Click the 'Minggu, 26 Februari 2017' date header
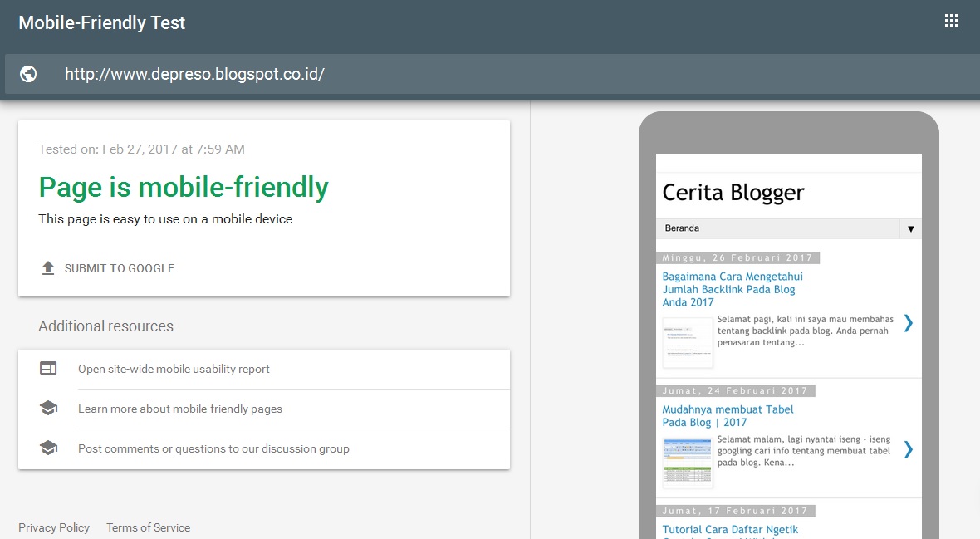980x539 pixels. point(737,257)
